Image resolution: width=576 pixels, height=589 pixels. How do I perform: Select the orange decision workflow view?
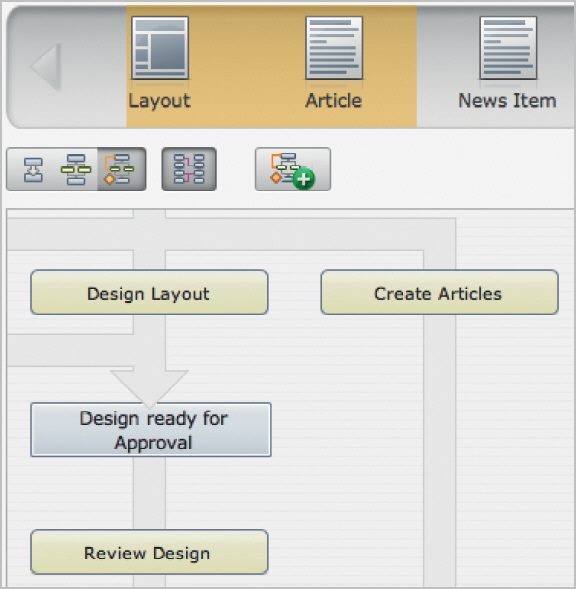pos(119,169)
